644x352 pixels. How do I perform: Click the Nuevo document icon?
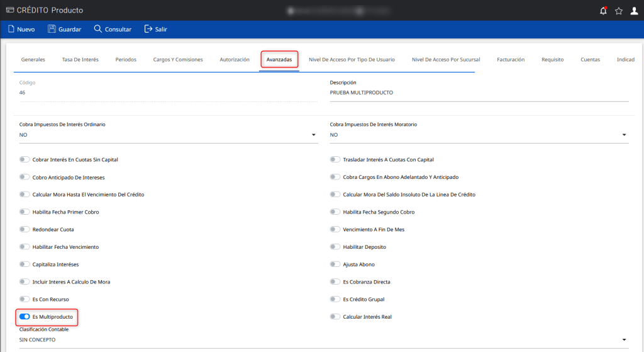tap(11, 29)
